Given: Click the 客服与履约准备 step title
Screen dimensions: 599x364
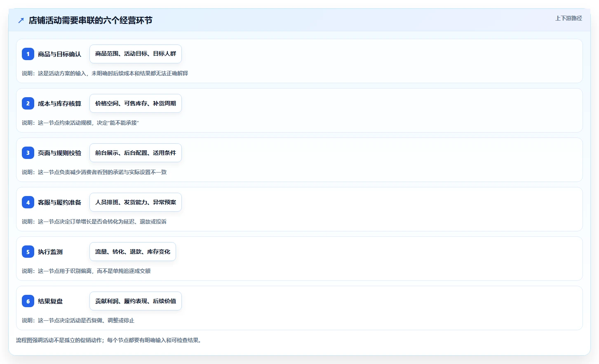Looking at the screenshot, I should [59, 202].
